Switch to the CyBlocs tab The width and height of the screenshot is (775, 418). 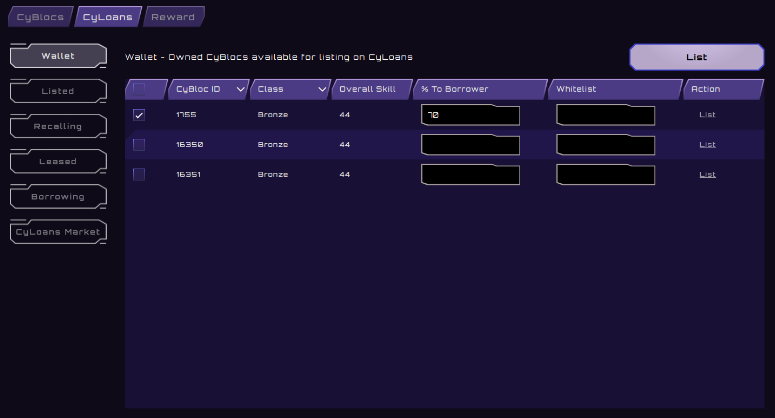pos(41,17)
